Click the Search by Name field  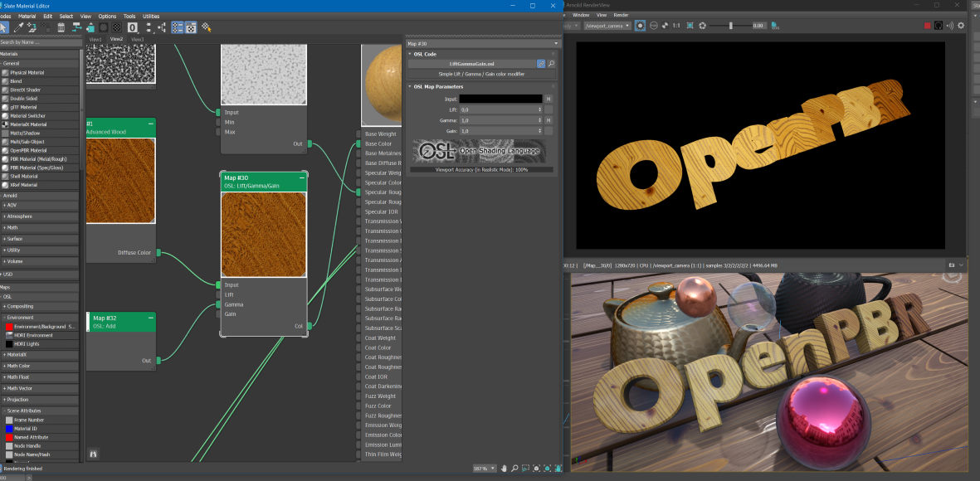[x=40, y=42]
